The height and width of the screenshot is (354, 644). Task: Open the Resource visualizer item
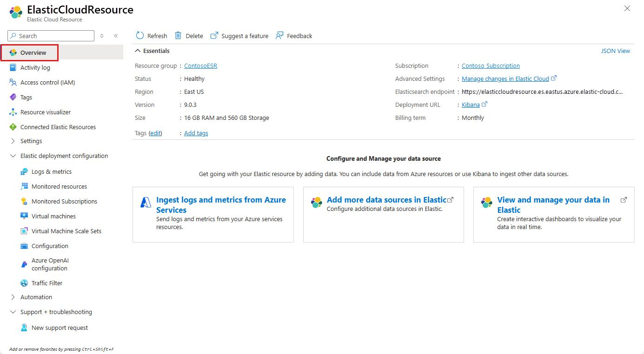point(46,112)
